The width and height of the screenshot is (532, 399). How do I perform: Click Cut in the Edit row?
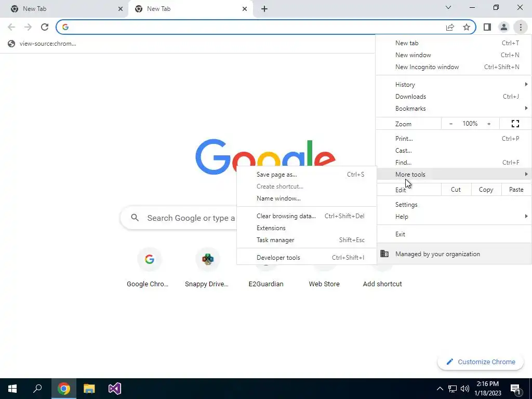click(456, 190)
